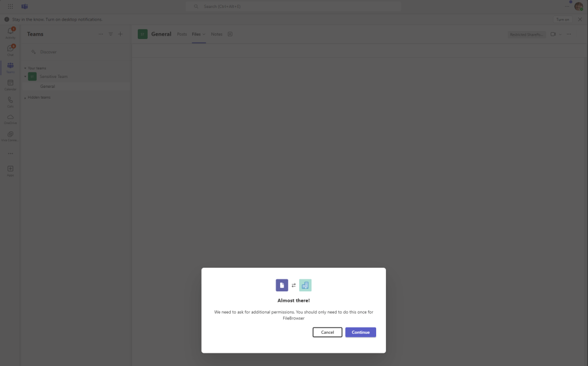Switch to the Notes tab
The width and height of the screenshot is (588, 366).
click(x=216, y=34)
